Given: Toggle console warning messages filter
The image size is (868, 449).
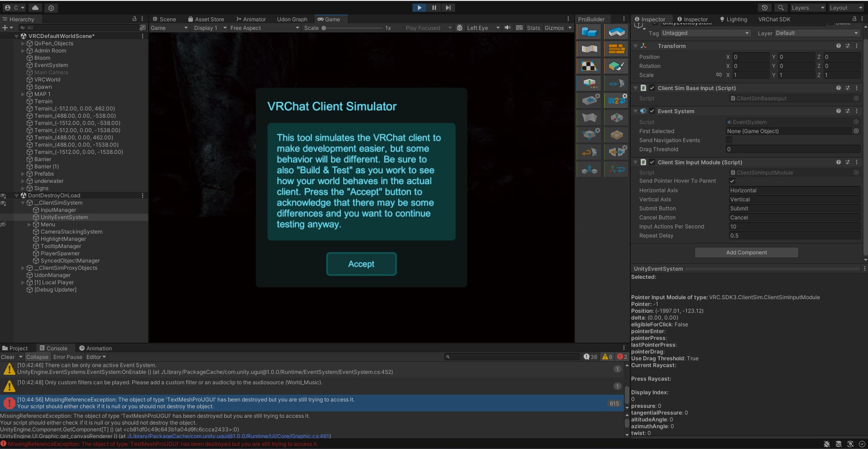Looking at the screenshot, I should pyautogui.click(x=607, y=357).
